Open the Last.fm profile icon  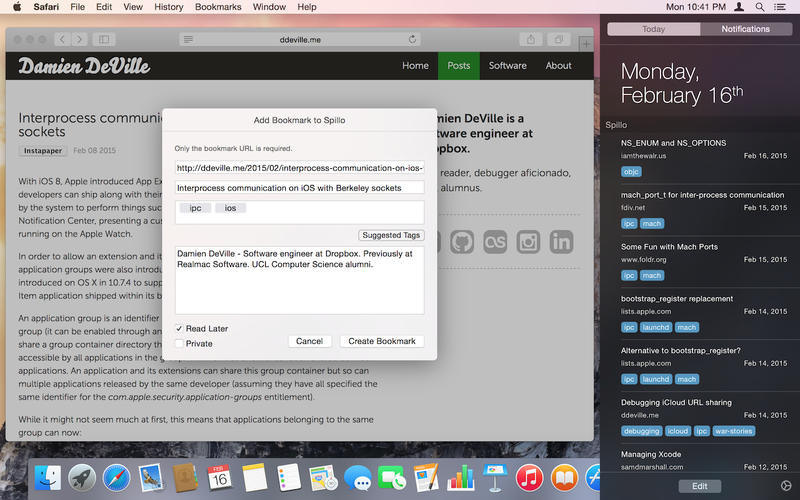point(495,242)
